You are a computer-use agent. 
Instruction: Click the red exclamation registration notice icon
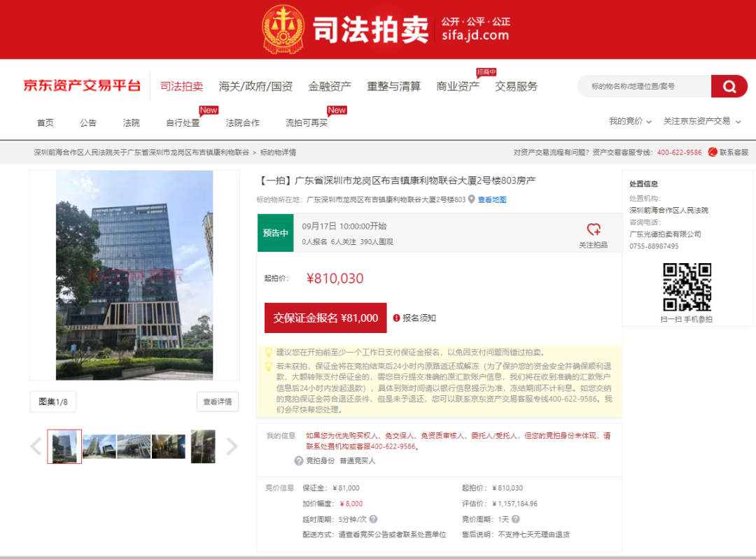tap(396, 318)
